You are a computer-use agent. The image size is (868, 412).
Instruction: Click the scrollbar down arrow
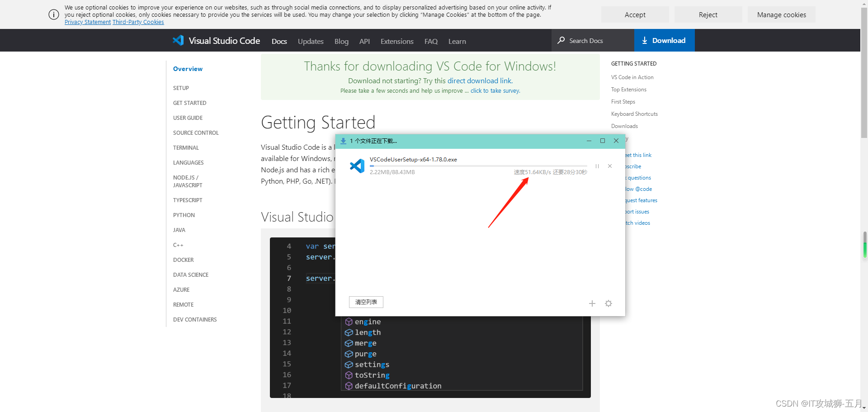[864, 408]
